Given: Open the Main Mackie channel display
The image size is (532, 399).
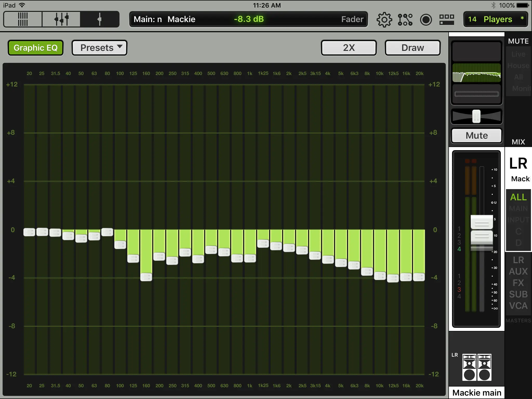Looking at the screenshot, I should pyautogui.click(x=248, y=19).
